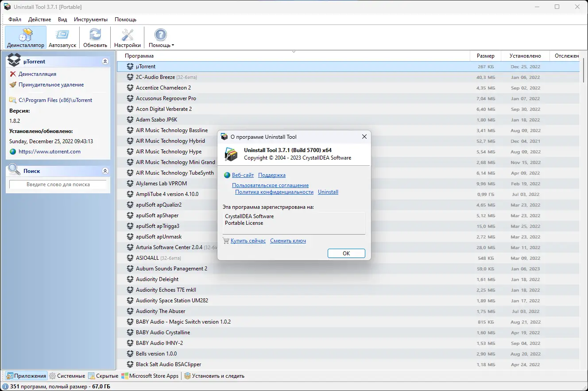Open the Поддержка link in About dialog
This screenshot has height=391, width=588.
[272, 175]
